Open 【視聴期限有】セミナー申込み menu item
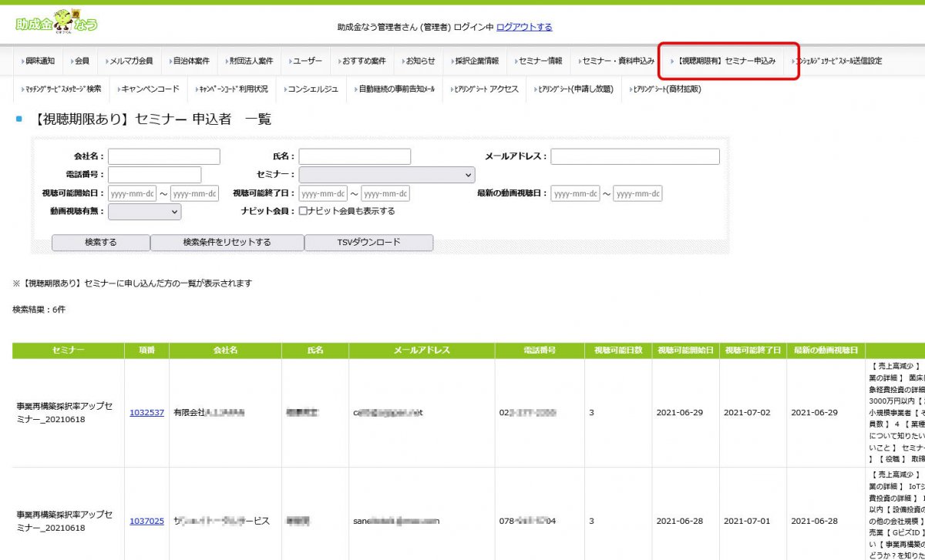 [725, 61]
